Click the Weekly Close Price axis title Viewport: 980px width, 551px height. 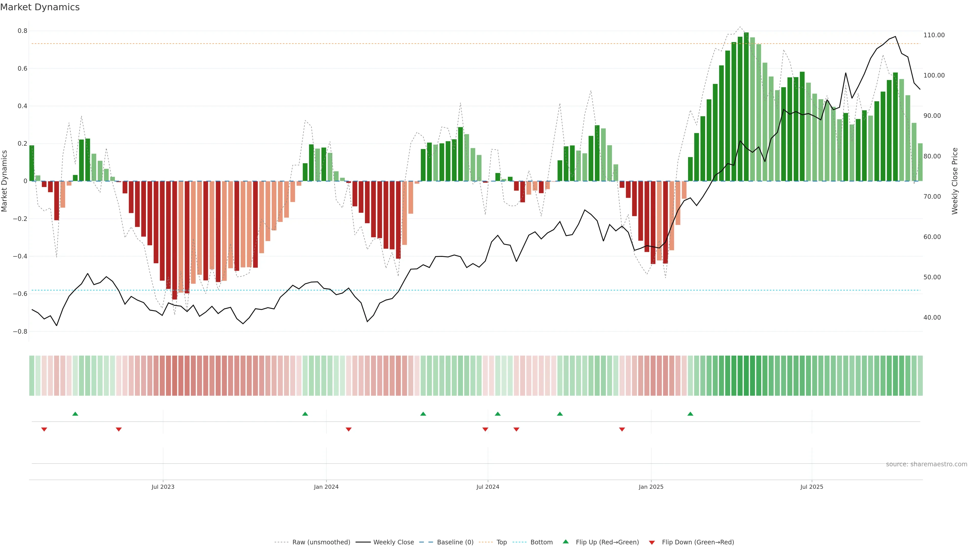954,181
